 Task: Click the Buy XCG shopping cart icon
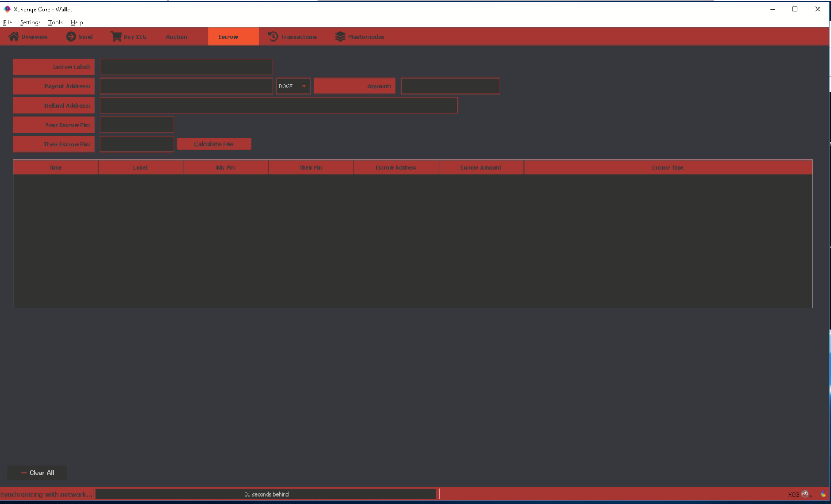point(116,36)
